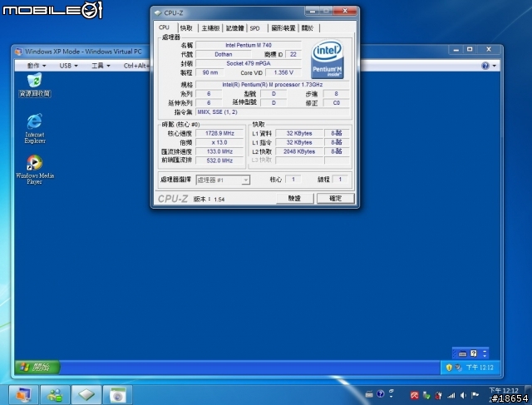Minimize the CPU-Z window

click(313, 11)
